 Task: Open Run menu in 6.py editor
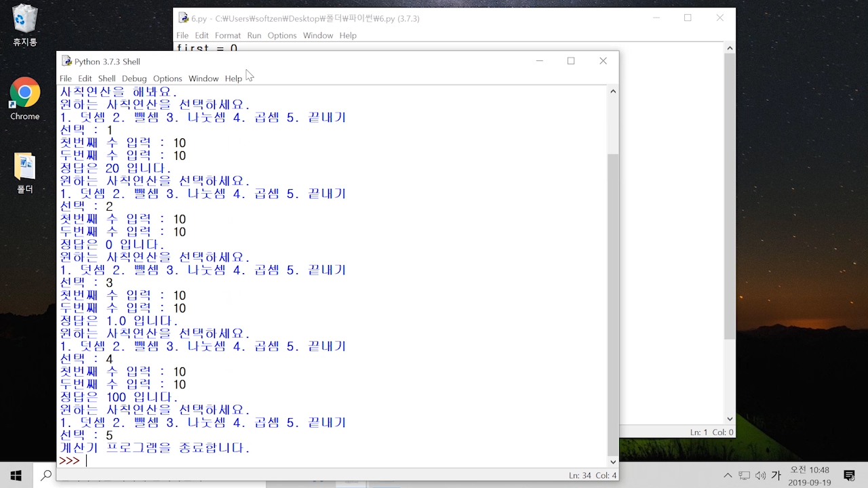(x=254, y=35)
